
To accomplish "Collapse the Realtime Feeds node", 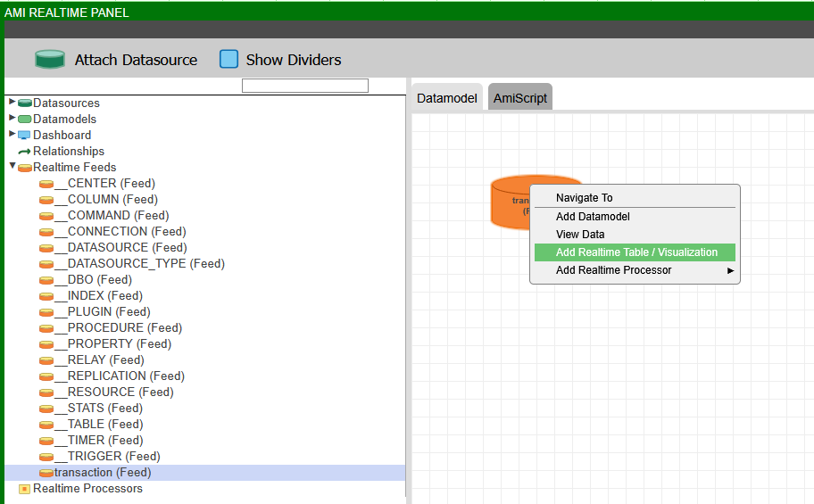I will 12,167.
